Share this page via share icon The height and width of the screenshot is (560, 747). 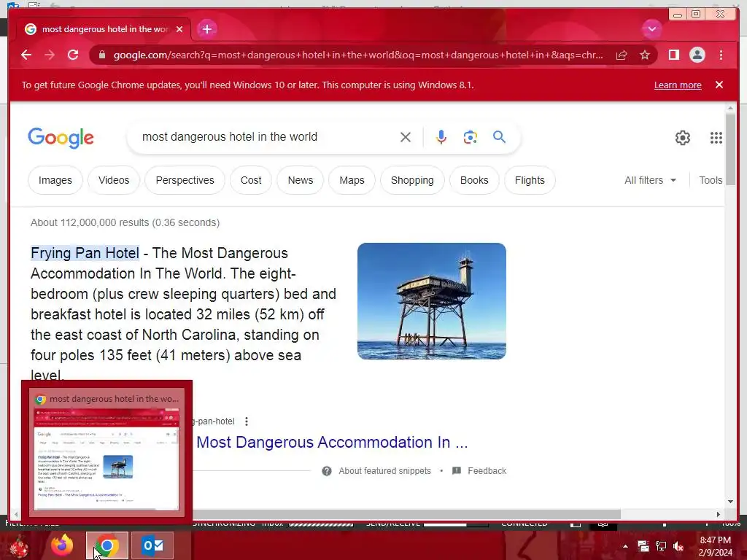[622, 55]
